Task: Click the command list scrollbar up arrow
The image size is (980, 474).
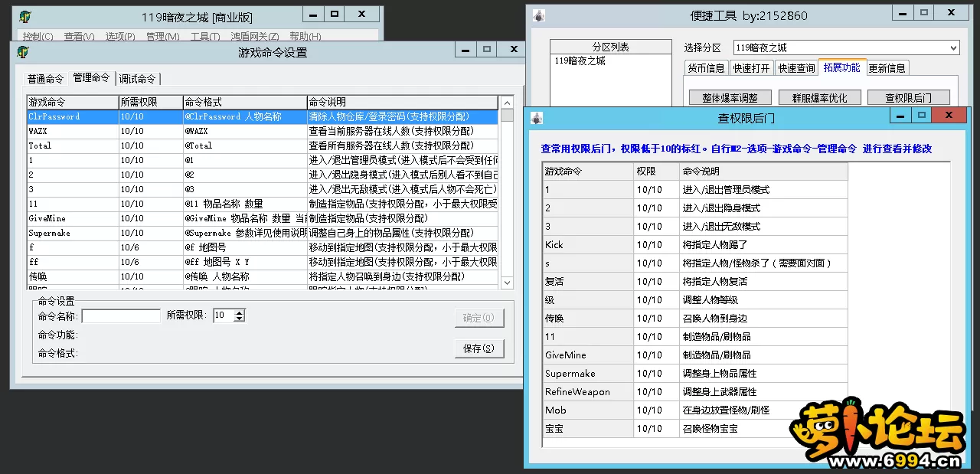Action: 507,103
